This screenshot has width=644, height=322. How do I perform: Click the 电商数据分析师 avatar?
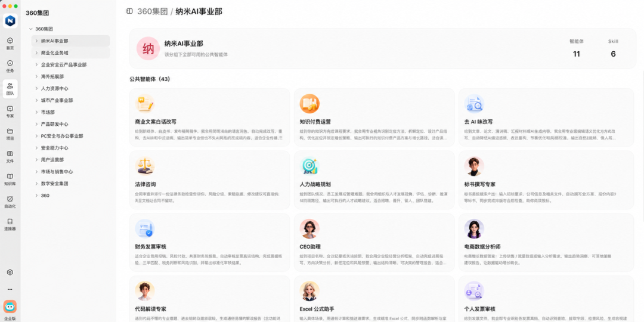[x=475, y=229]
